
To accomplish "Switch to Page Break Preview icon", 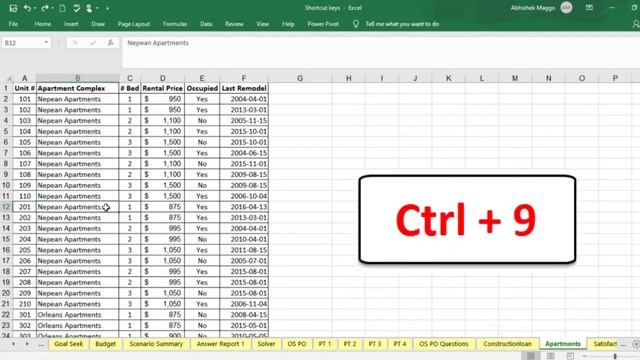I will (570, 356).
